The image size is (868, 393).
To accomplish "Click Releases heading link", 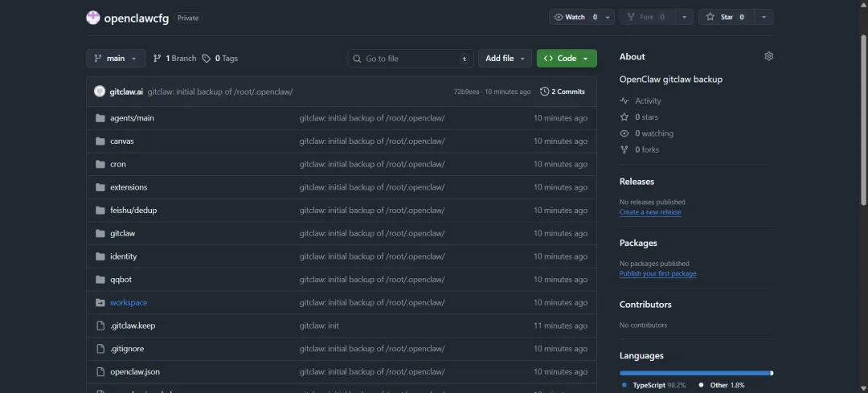I will click(637, 182).
